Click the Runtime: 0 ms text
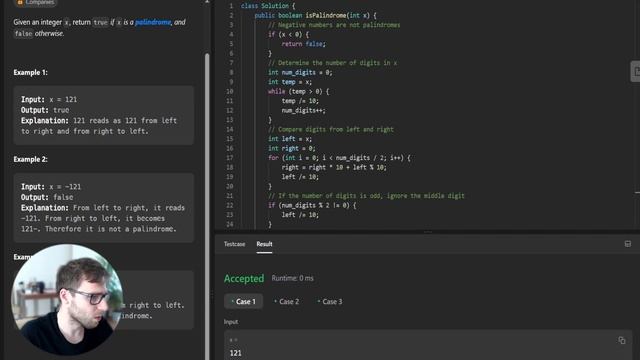 point(292,278)
